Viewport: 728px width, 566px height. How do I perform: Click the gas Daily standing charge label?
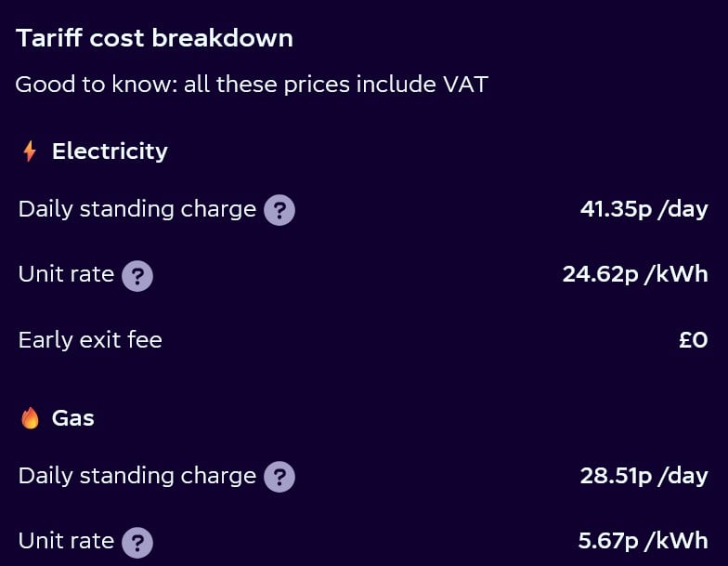pos(137,476)
